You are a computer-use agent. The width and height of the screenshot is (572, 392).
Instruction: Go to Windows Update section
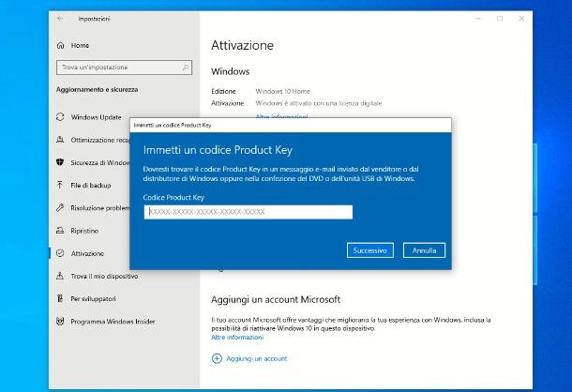click(x=96, y=117)
